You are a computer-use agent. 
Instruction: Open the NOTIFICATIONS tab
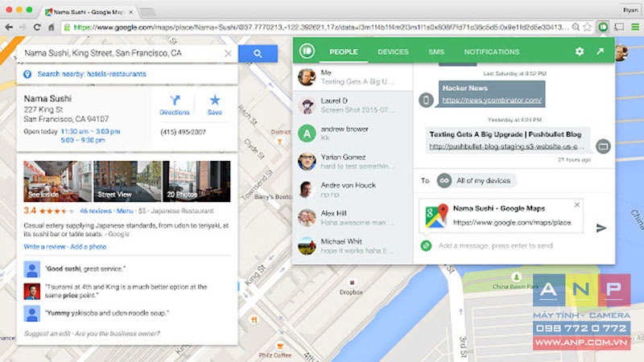pyautogui.click(x=492, y=51)
